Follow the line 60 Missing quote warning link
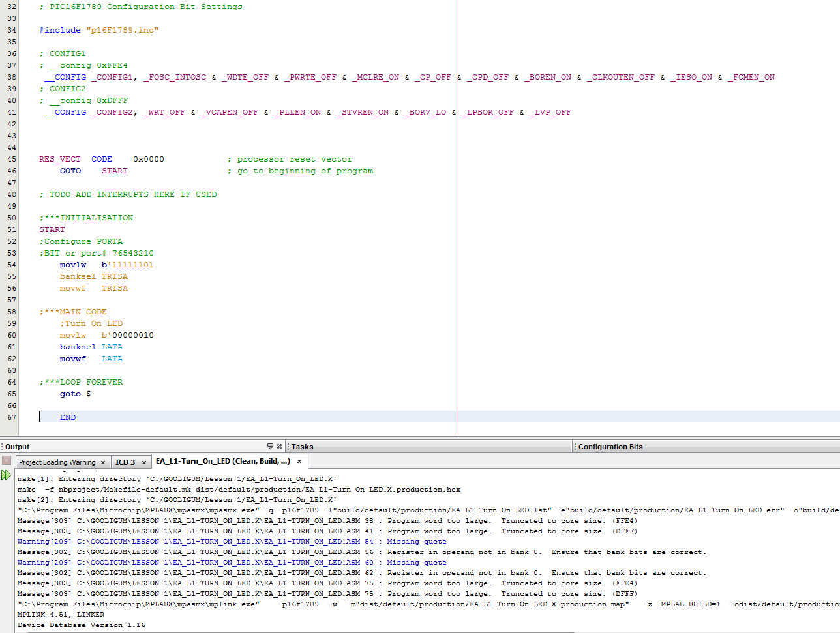This screenshot has width=840, height=633. coord(232,563)
